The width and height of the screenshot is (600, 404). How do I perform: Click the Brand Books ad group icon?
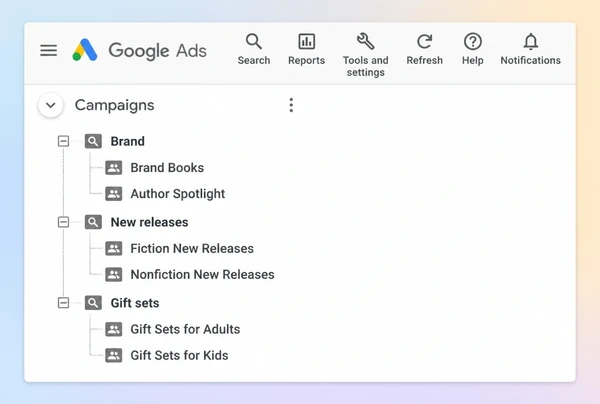[114, 168]
